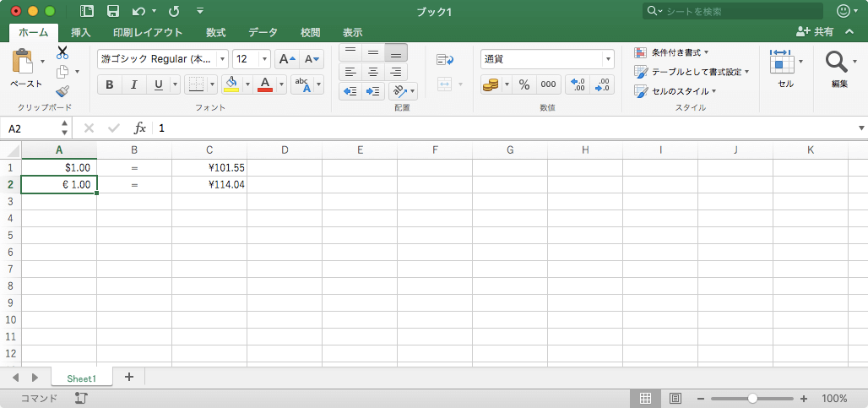Cut selection with scissors icon
This screenshot has width=868, height=408.
tap(62, 52)
